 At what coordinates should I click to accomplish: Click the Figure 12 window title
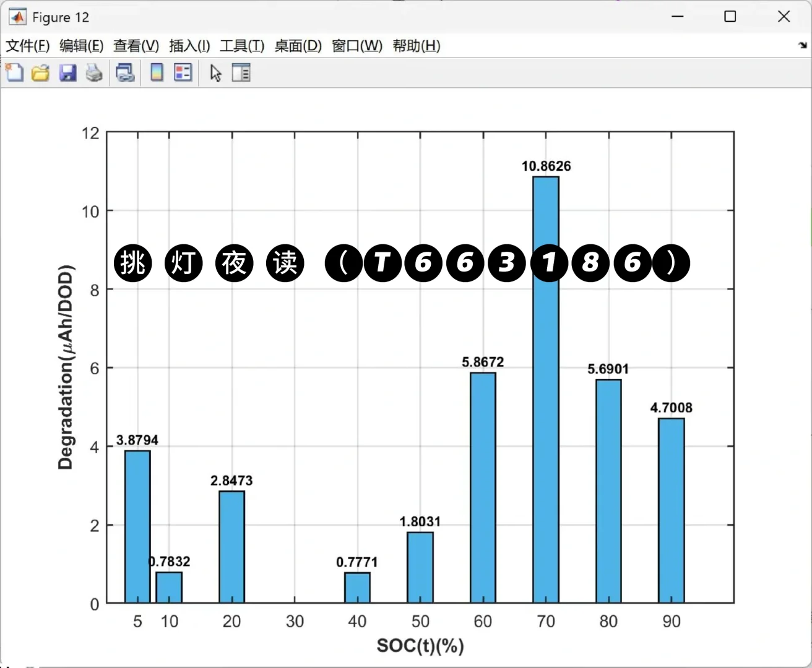tap(61, 17)
